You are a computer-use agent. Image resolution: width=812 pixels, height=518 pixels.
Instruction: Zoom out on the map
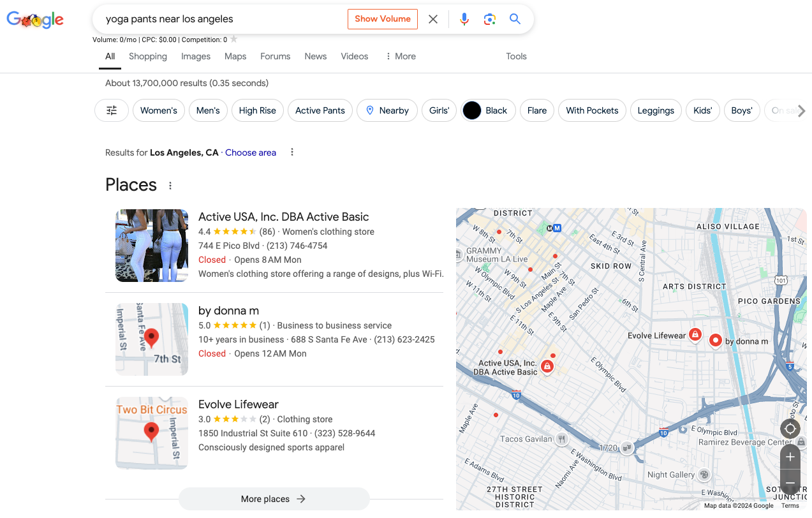(x=790, y=482)
